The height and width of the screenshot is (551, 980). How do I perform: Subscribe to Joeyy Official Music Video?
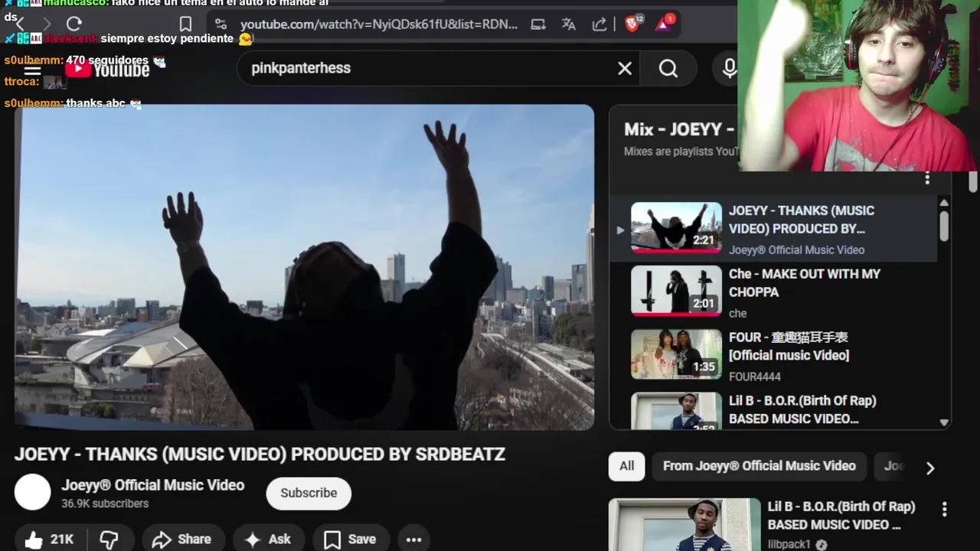[309, 493]
